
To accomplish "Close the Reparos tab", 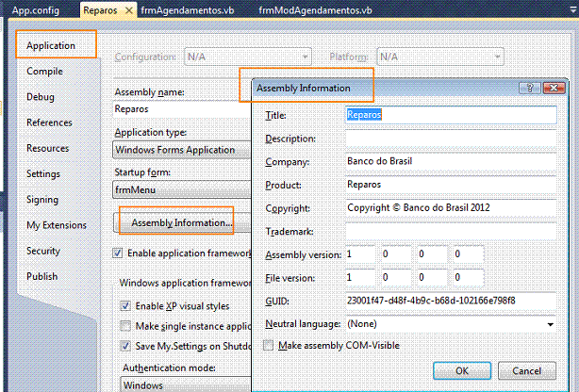I will tap(129, 10).
